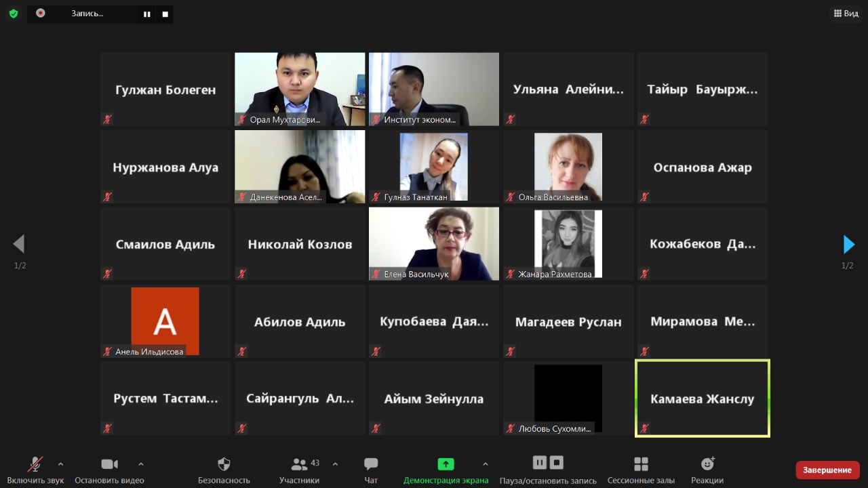
Task: Select Жанара Рахметова photo tile
Action: [x=568, y=244]
